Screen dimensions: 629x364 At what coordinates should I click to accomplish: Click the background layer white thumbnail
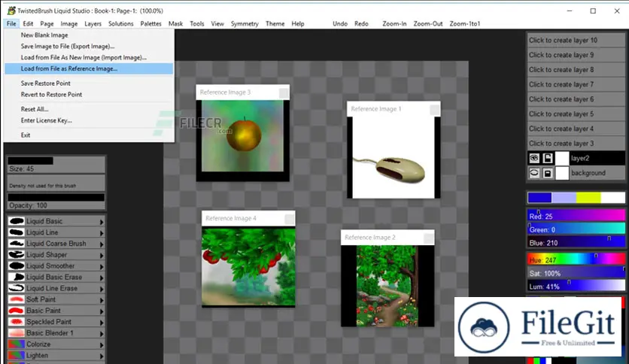561,173
